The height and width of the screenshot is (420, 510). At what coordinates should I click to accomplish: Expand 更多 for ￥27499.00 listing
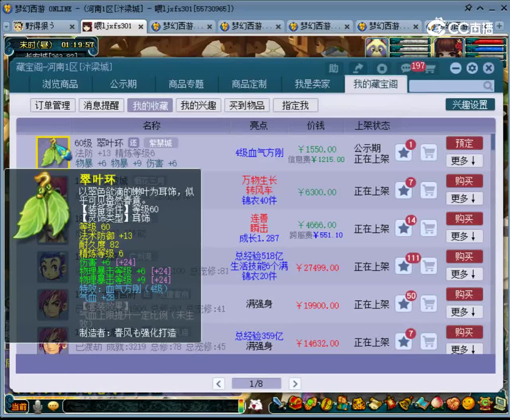tap(464, 274)
